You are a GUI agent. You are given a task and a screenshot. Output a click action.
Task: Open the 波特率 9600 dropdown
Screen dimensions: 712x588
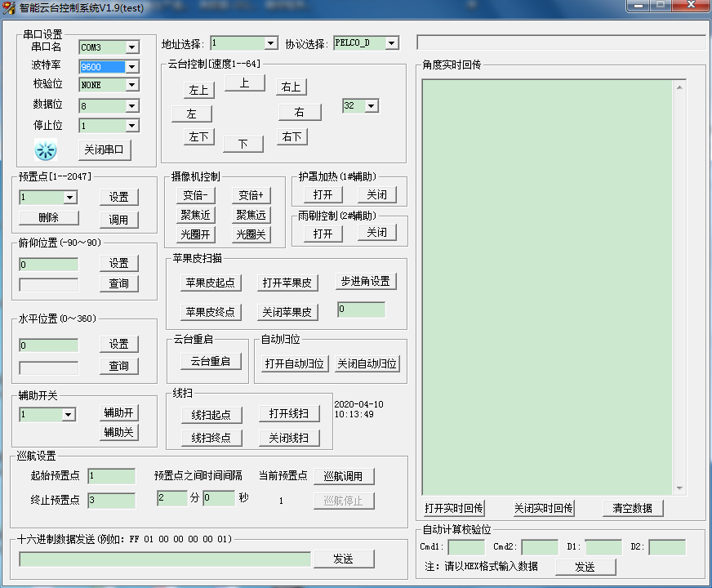[131, 67]
